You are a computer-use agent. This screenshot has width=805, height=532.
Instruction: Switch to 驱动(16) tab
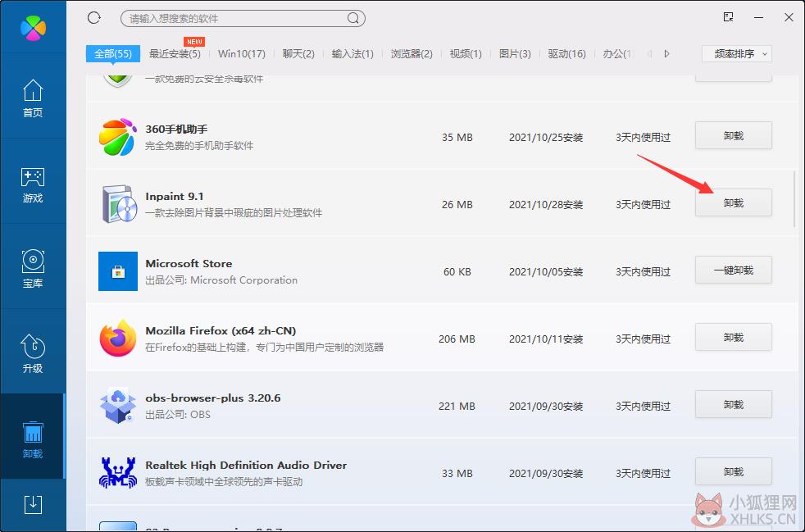tap(566, 53)
